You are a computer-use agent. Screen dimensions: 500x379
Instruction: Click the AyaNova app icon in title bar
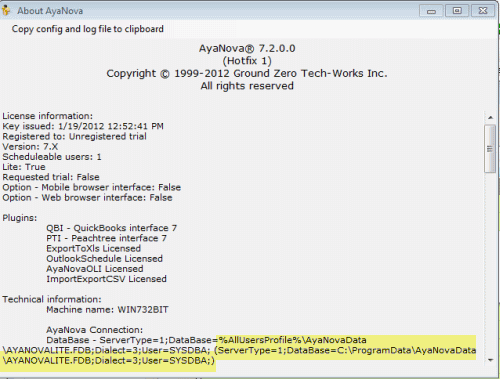pos(6,10)
